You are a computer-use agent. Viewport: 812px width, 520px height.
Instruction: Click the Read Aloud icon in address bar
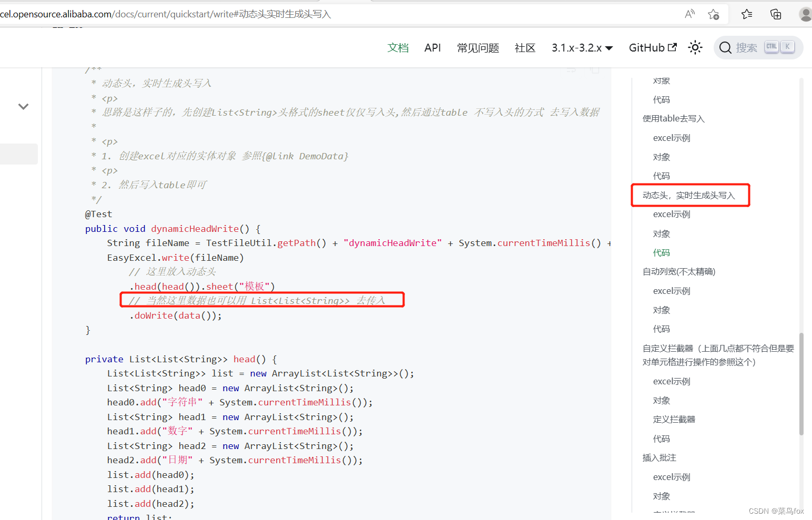pos(689,14)
